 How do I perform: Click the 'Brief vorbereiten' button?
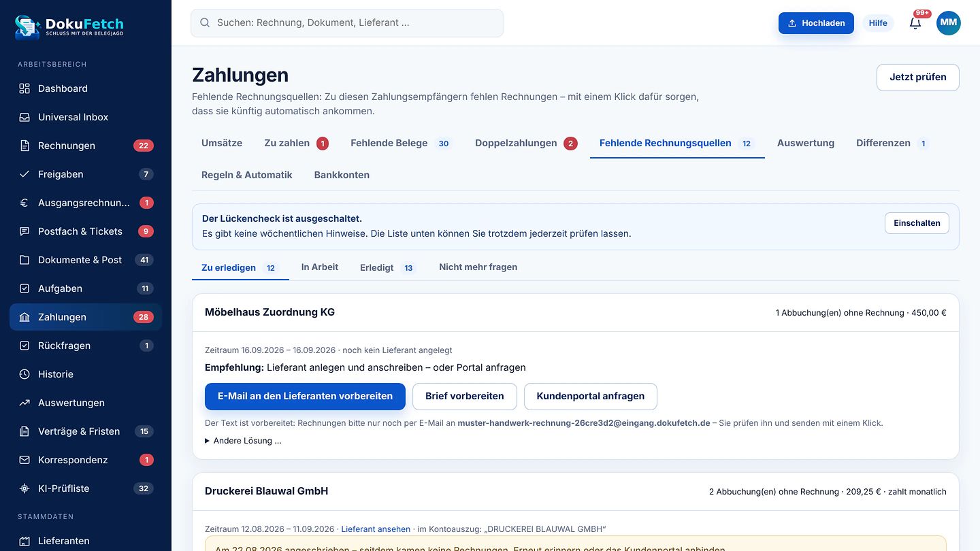[x=465, y=396]
